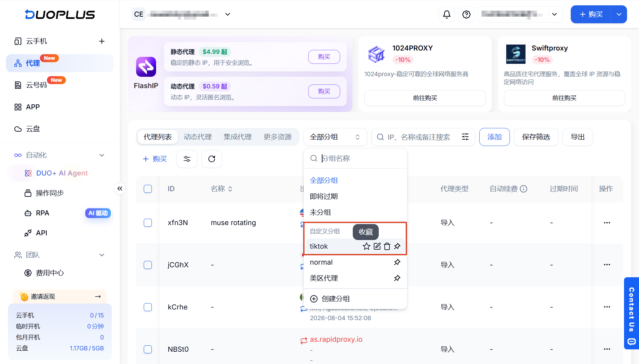The width and height of the screenshot is (639, 364).
Task: Open the purchase button dropdown arrow
Action: [x=619, y=14]
